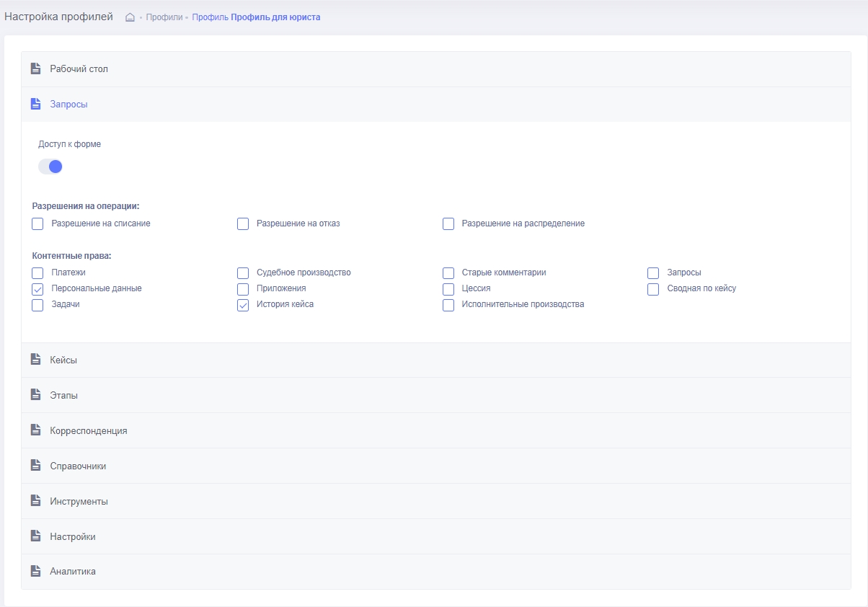Uncheck the Персональные данные checkbox

37,289
